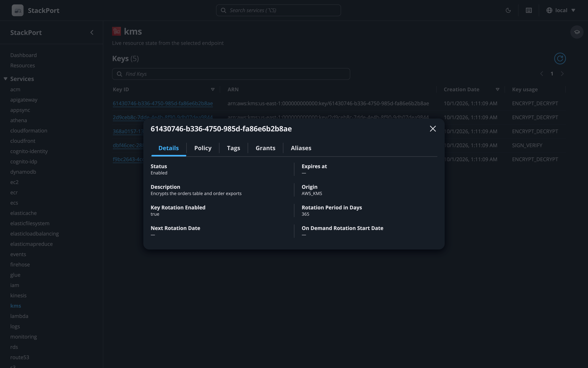Open the elasticmapreduce service
The height and width of the screenshot is (368, 588).
point(31,244)
